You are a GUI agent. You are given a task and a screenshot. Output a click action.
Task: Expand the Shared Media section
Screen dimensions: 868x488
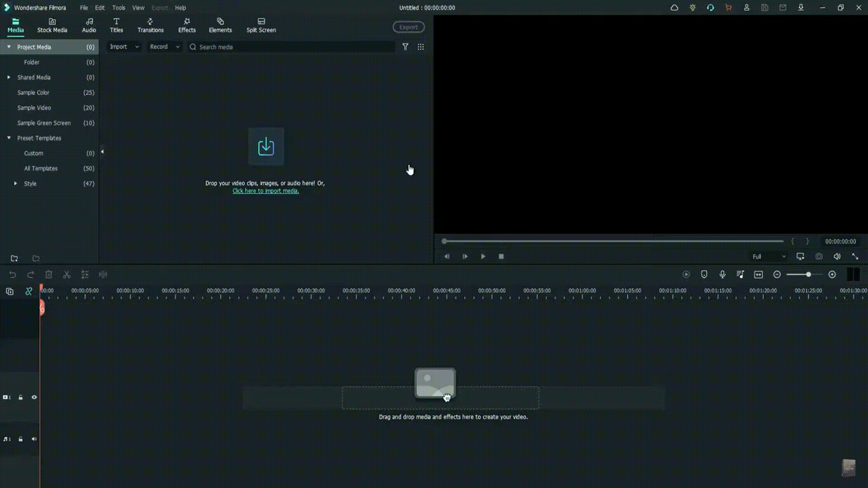point(8,77)
